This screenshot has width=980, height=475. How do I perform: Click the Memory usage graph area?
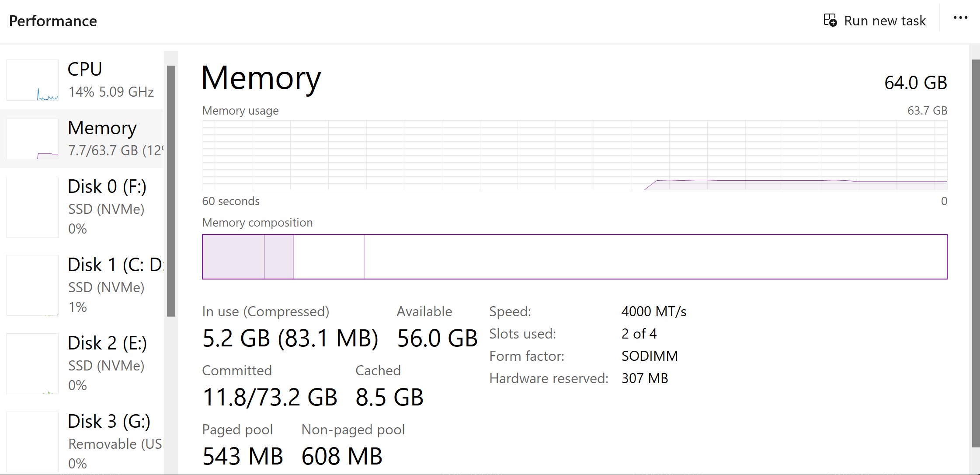coord(574,155)
